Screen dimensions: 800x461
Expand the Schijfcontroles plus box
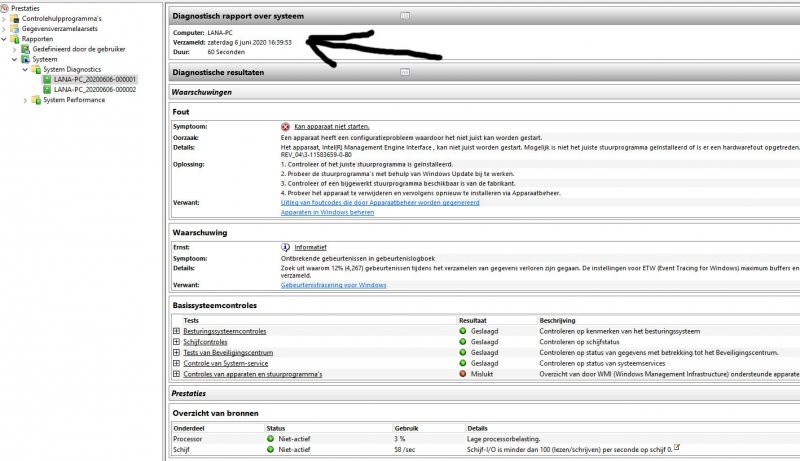tap(177, 342)
